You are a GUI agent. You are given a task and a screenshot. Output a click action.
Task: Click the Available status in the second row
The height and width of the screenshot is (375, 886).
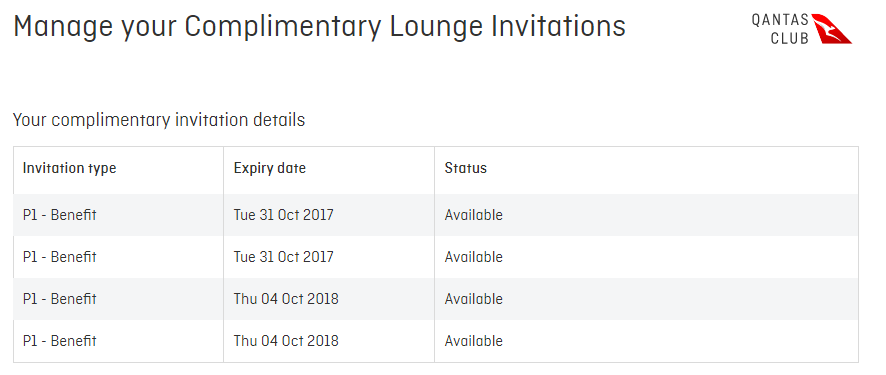point(474,257)
